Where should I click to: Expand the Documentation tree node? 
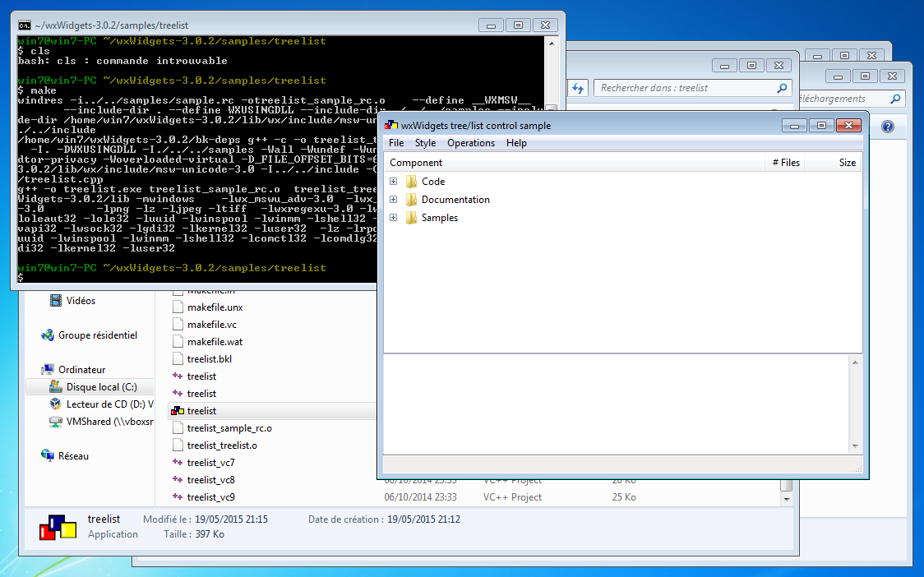pos(394,200)
